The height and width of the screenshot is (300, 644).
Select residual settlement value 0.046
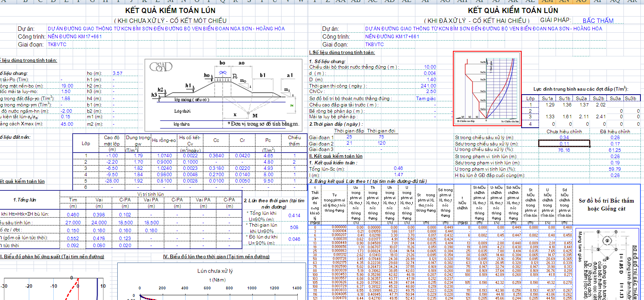294,239
